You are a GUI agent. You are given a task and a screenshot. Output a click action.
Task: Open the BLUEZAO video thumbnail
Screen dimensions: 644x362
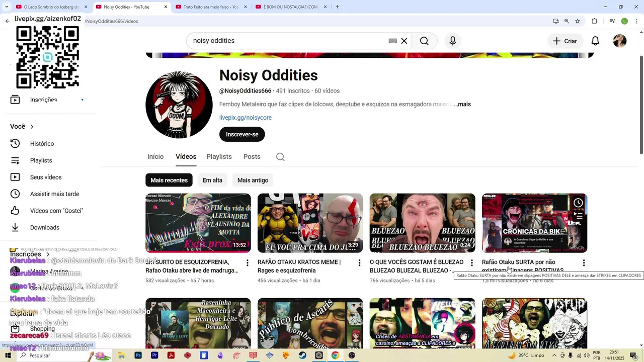[x=423, y=223]
